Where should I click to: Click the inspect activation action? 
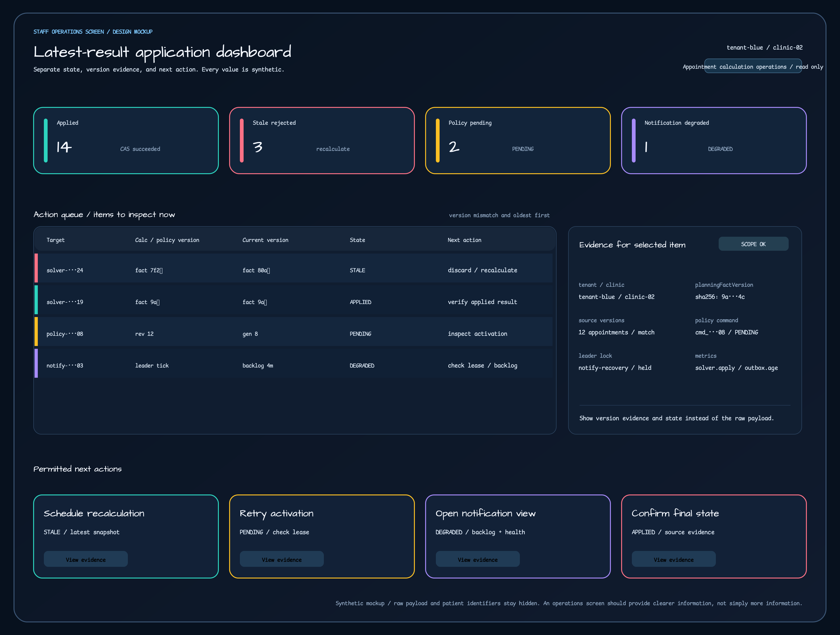tap(478, 334)
